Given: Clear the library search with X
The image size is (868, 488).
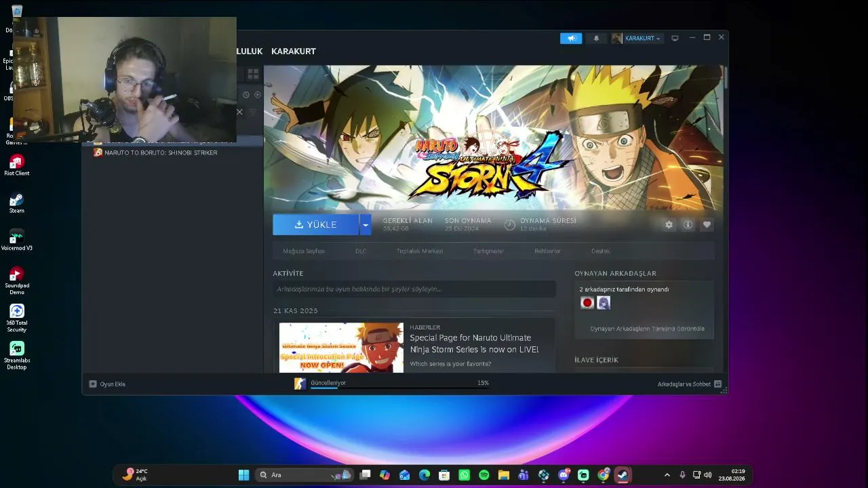Looking at the screenshot, I should click(x=239, y=112).
